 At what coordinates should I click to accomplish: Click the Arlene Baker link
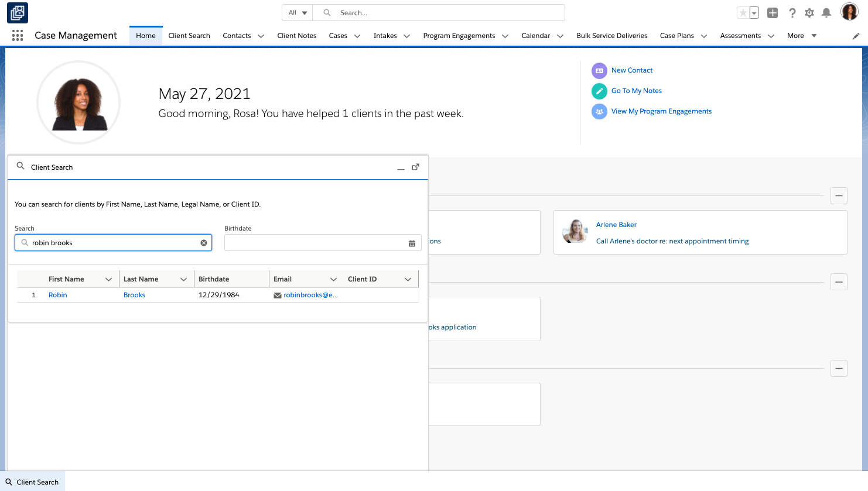pyautogui.click(x=616, y=225)
